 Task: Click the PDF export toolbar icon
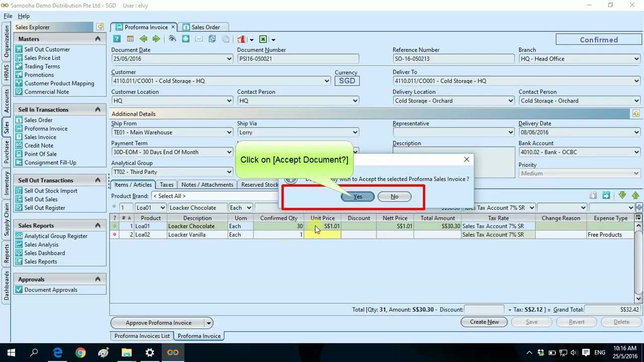tap(241, 39)
